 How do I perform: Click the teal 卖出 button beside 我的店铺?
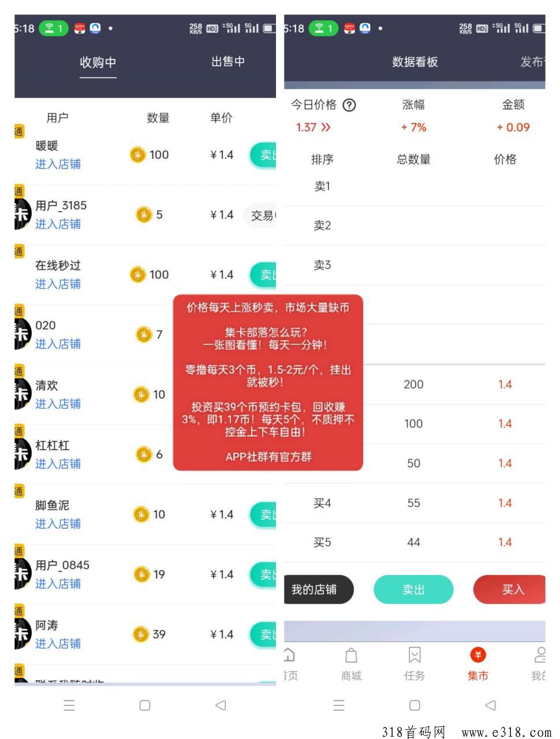coord(413,589)
